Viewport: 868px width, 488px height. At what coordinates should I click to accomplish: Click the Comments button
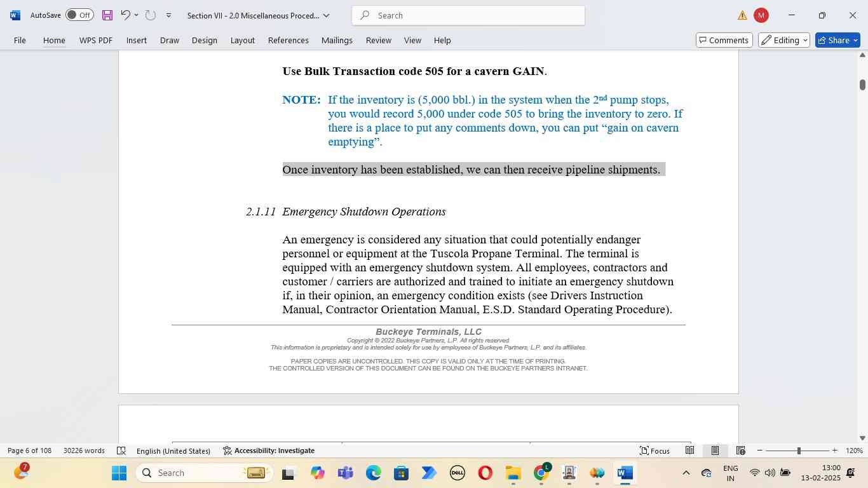pyautogui.click(x=724, y=40)
